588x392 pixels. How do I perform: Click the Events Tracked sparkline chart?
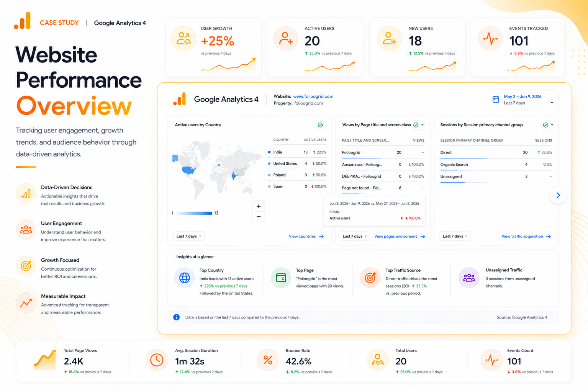(x=531, y=67)
